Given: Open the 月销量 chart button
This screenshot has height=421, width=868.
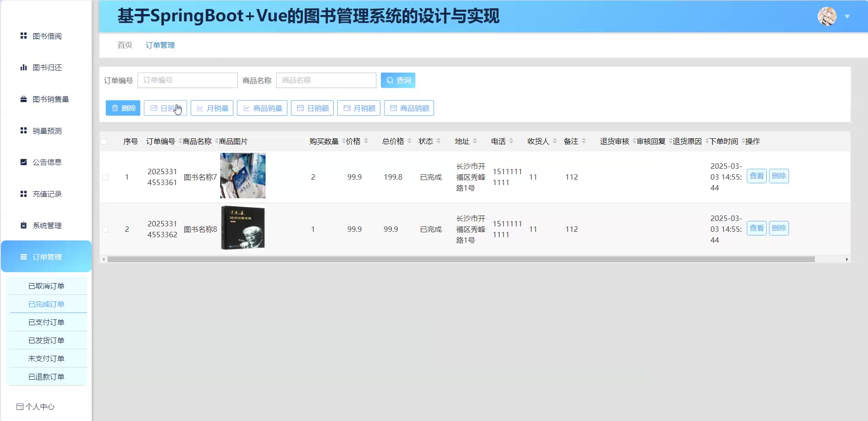Looking at the screenshot, I should coord(212,108).
